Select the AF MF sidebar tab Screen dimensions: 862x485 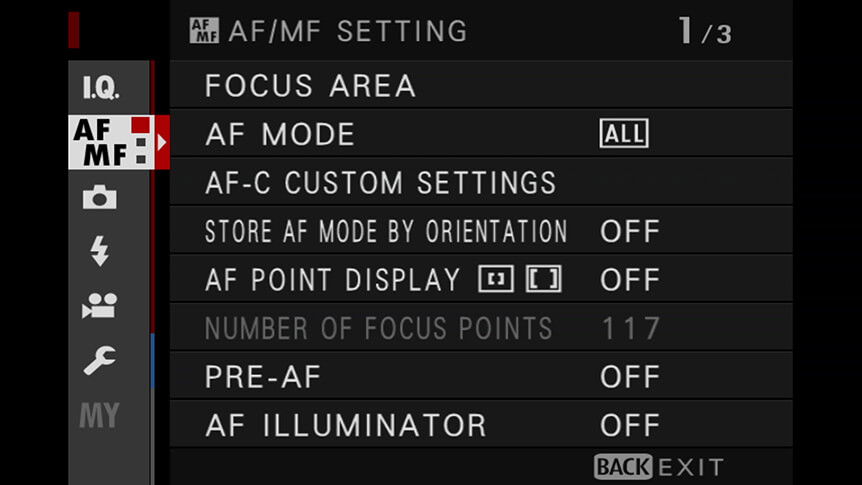click(x=111, y=142)
